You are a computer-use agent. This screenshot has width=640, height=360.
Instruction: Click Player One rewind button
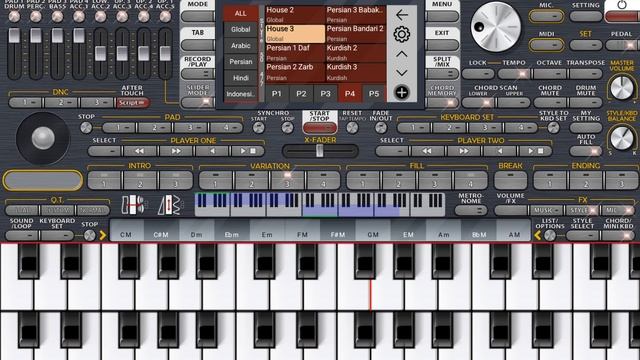(x=139, y=151)
